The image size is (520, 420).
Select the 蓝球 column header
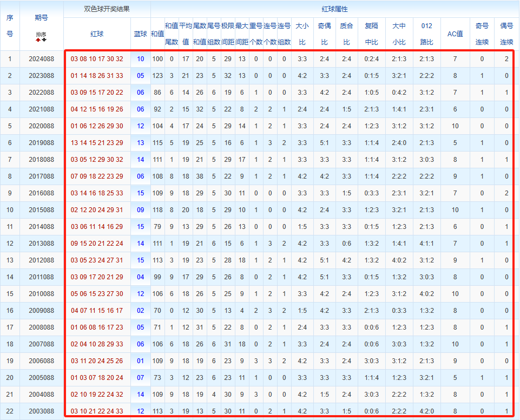click(x=140, y=34)
